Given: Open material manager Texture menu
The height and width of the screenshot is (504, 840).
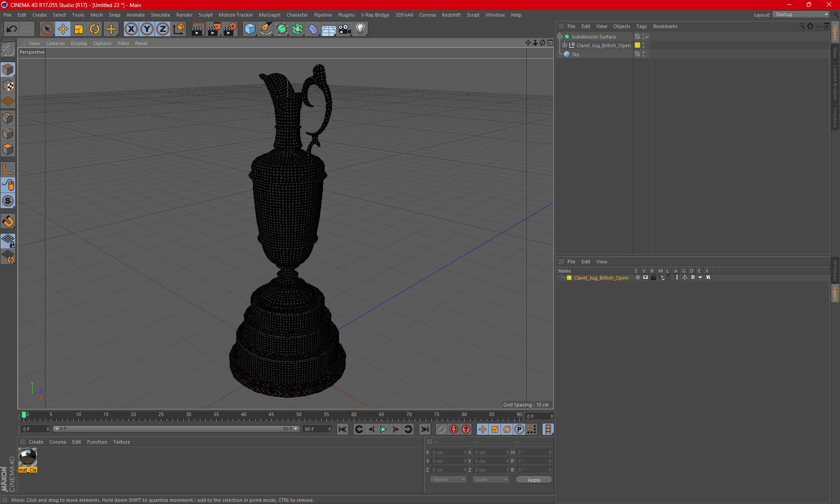Looking at the screenshot, I should tap(121, 442).
